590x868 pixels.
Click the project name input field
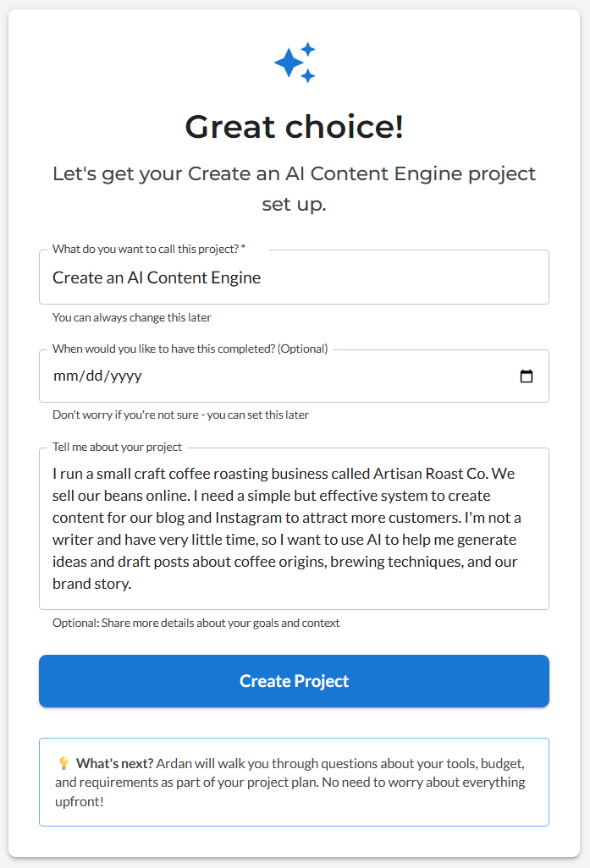294,277
